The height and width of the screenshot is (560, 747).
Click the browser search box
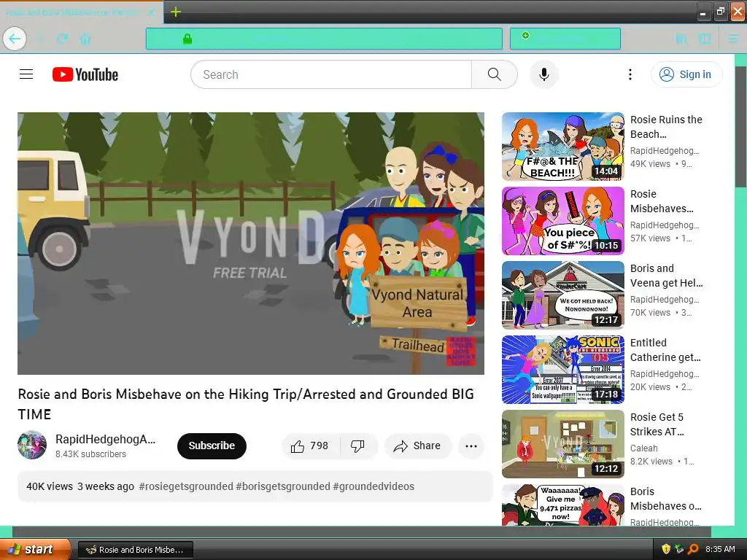click(565, 39)
